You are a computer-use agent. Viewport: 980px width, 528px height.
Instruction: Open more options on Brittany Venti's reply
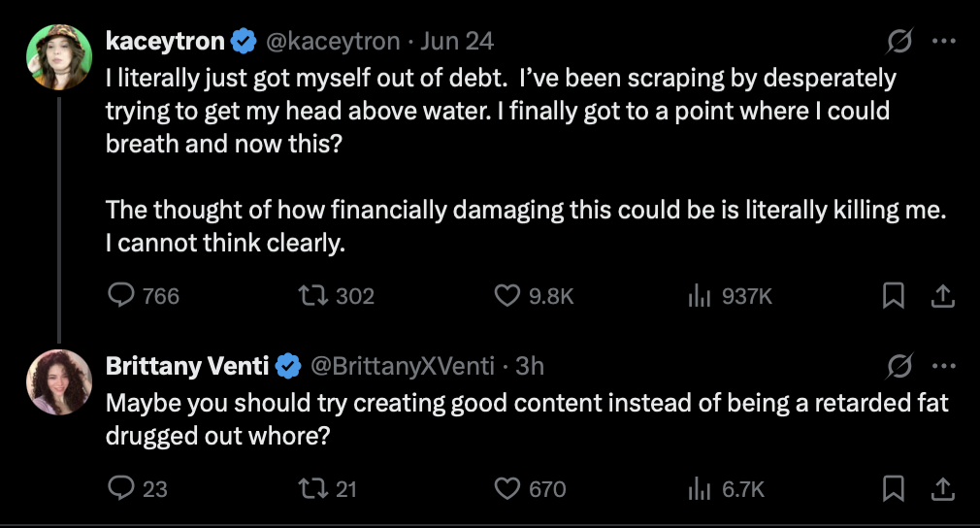[944, 366]
